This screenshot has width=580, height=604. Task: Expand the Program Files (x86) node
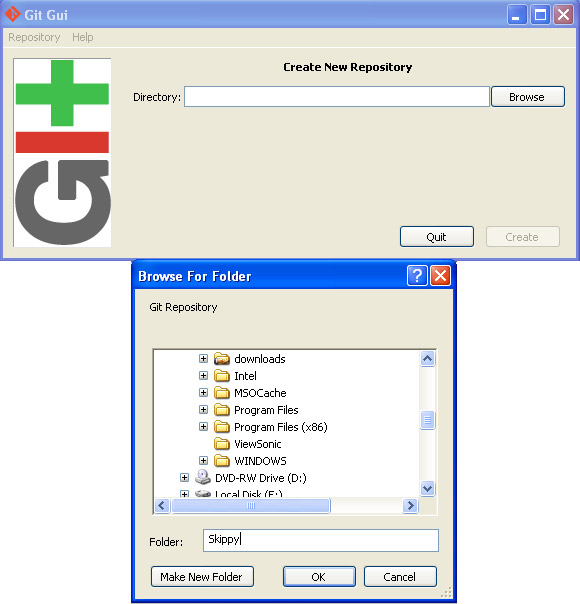coord(203,426)
